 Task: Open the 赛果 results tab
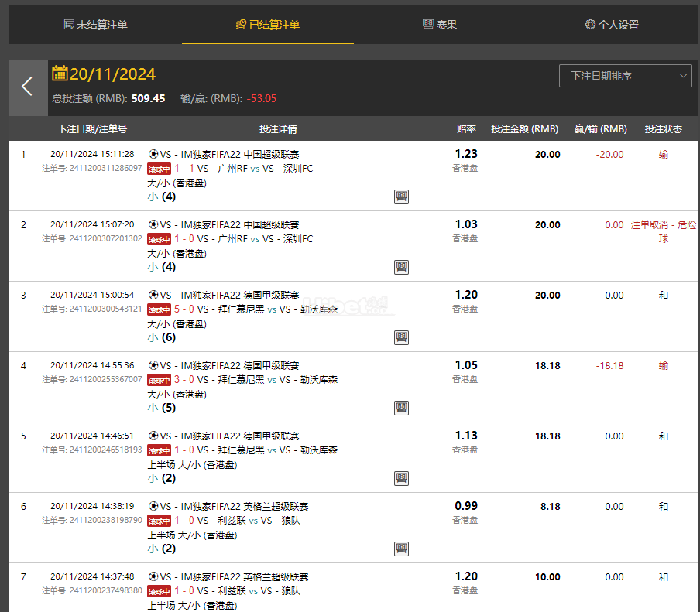click(x=440, y=25)
